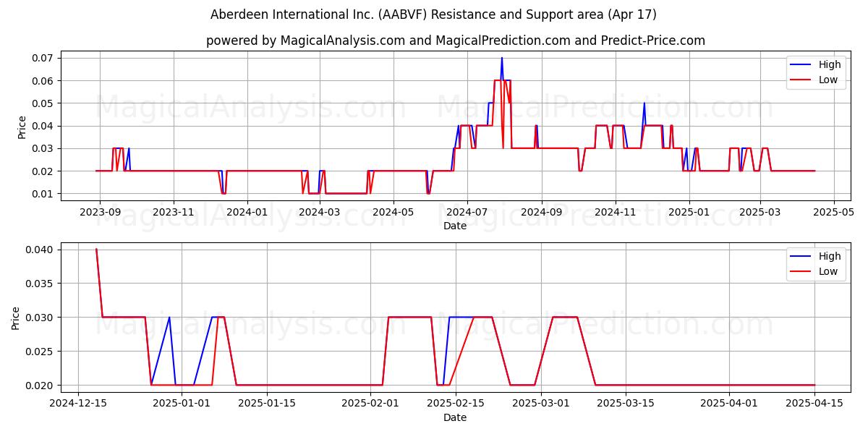Click the '2024-07' date tick label

click(x=467, y=213)
